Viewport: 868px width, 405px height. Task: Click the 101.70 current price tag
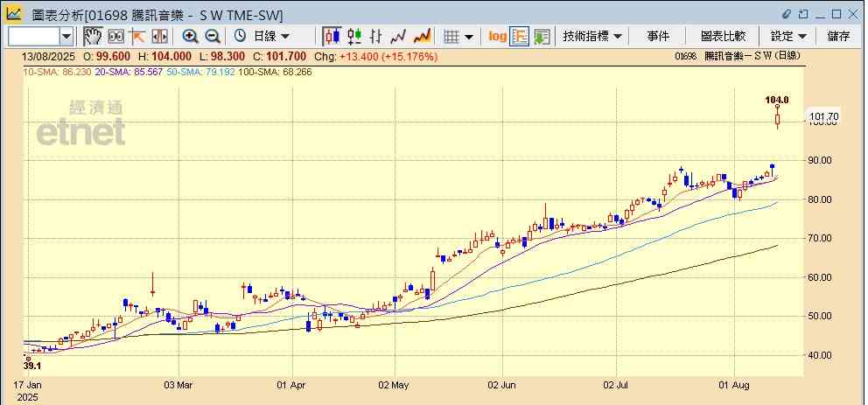(x=823, y=116)
